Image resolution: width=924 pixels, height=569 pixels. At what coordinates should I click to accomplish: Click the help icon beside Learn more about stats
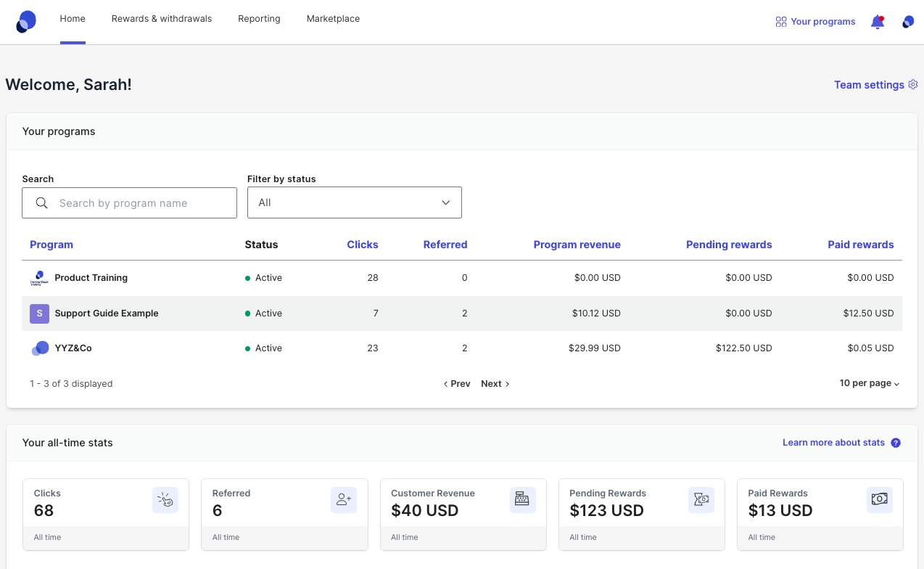896,442
